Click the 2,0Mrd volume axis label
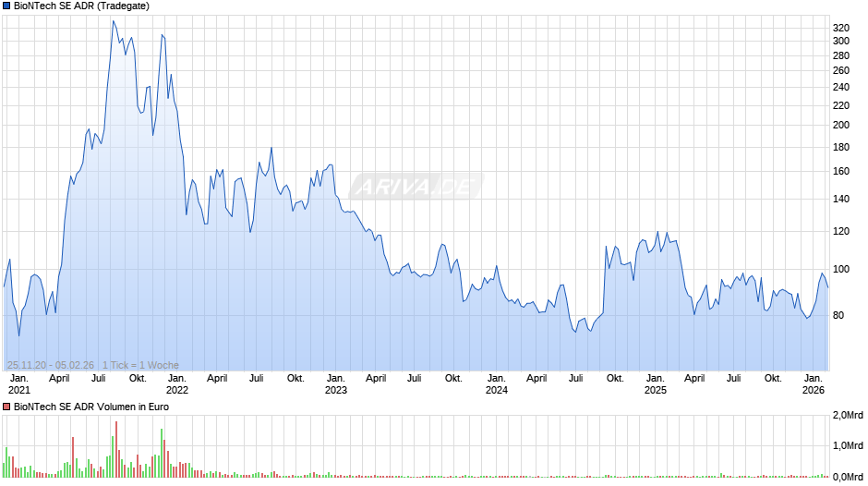The width and height of the screenshot is (868, 486). click(x=848, y=416)
